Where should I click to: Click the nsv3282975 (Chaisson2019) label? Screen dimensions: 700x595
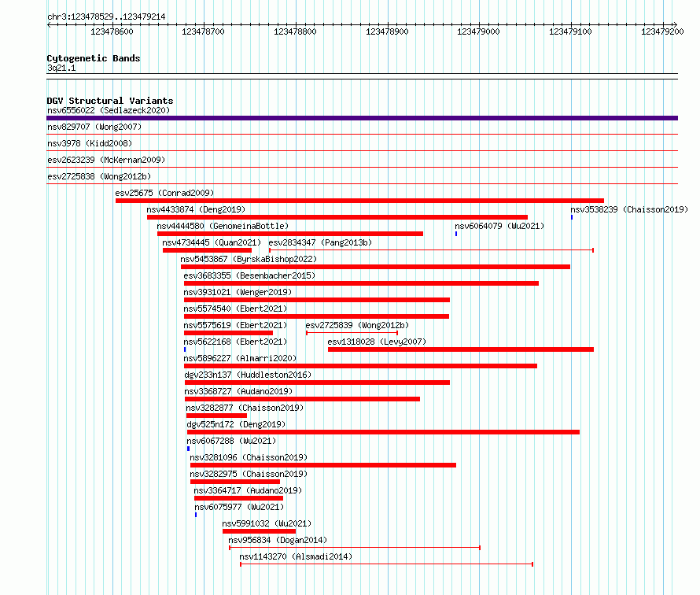pos(249,474)
